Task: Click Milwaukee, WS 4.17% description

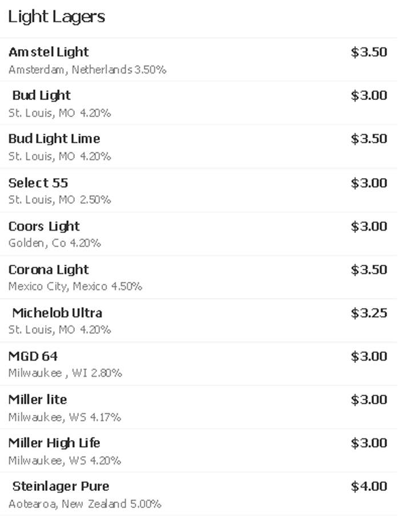Action: click(65, 417)
